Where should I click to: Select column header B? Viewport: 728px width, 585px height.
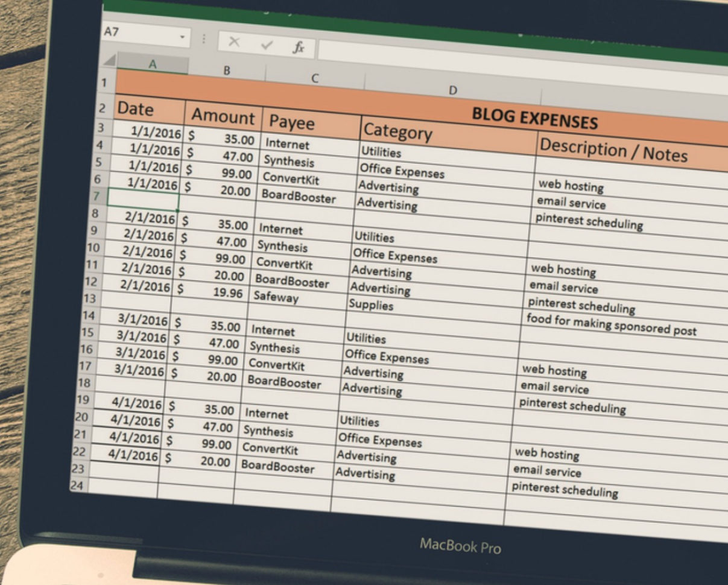click(x=227, y=71)
